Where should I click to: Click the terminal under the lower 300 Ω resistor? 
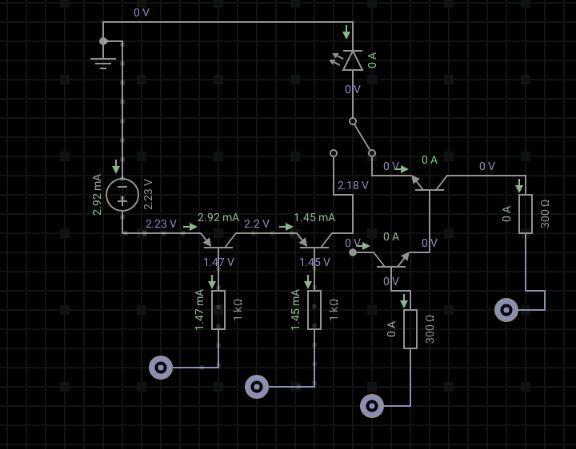click(372, 406)
